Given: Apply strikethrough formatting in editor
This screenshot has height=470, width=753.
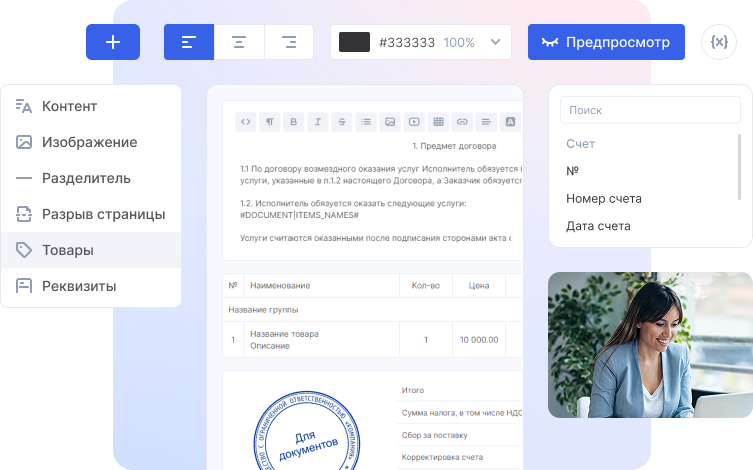Looking at the screenshot, I should point(342,122).
